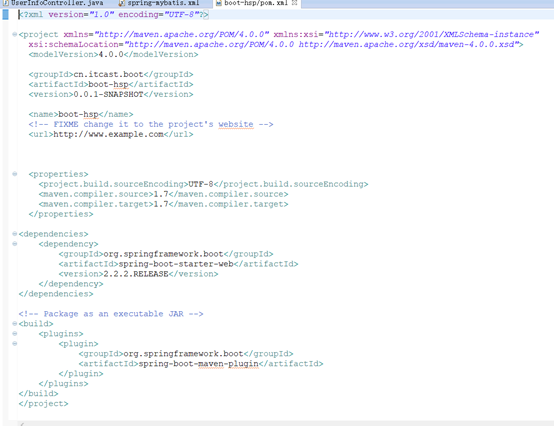
Task: Place cursor in the http://www.example.com url text
Action: (x=108, y=134)
